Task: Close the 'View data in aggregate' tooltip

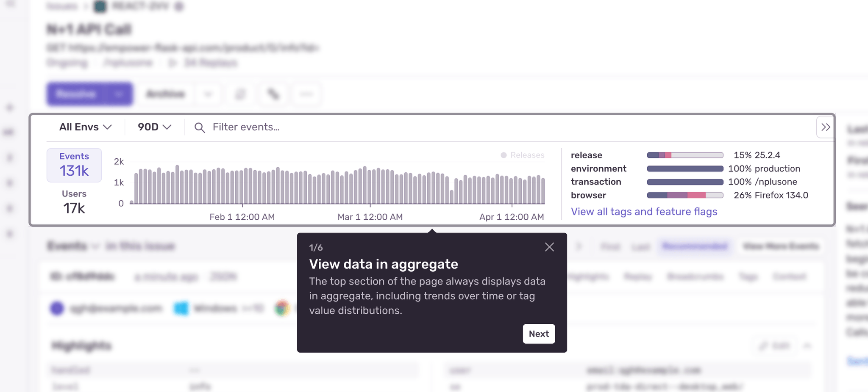Action: tap(549, 247)
